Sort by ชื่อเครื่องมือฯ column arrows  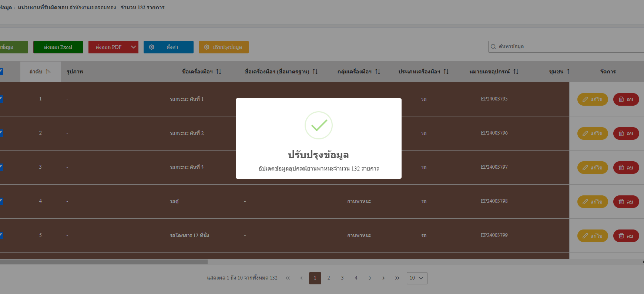click(x=219, y=72)
